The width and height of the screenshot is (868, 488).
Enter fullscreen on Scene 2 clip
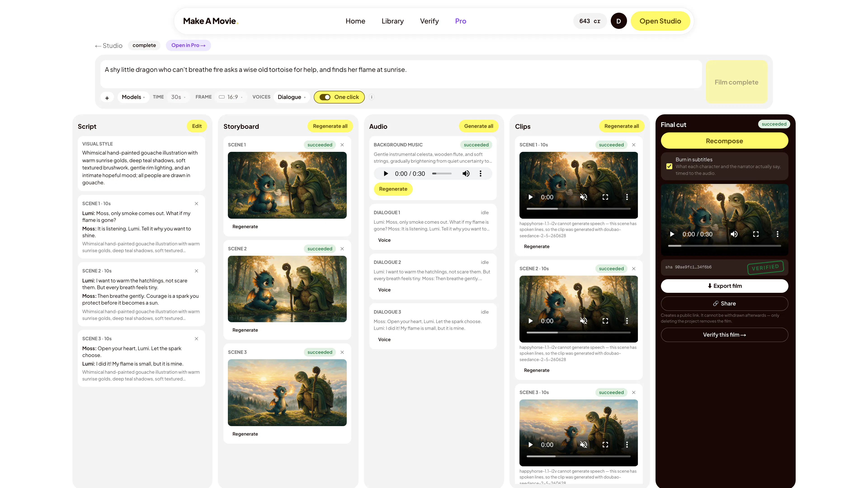(606, 321)
